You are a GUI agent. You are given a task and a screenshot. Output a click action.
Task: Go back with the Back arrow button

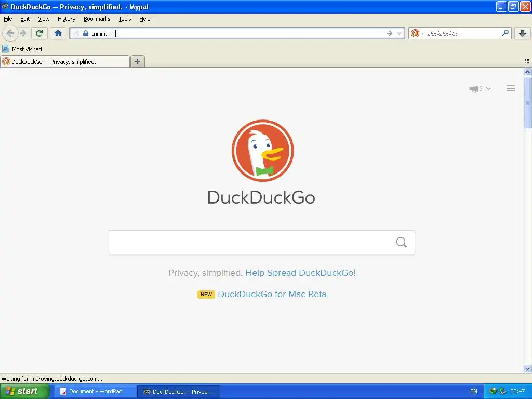(x=10, y=33)
